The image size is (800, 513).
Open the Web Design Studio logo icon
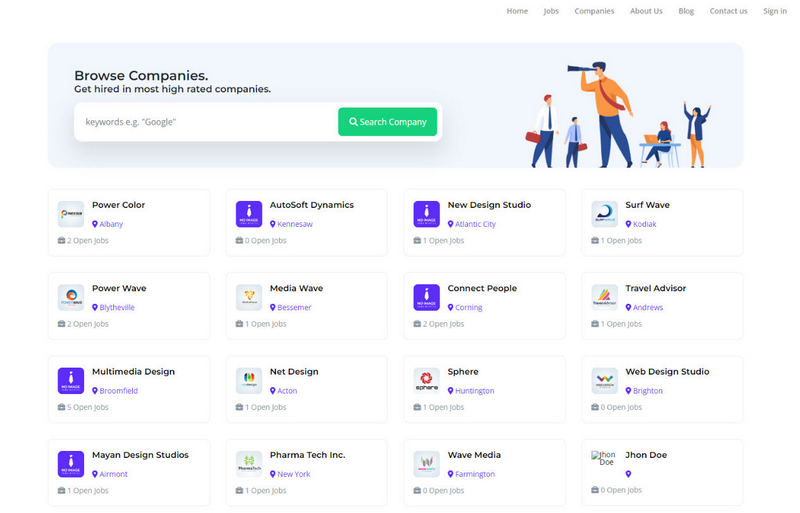605,381
